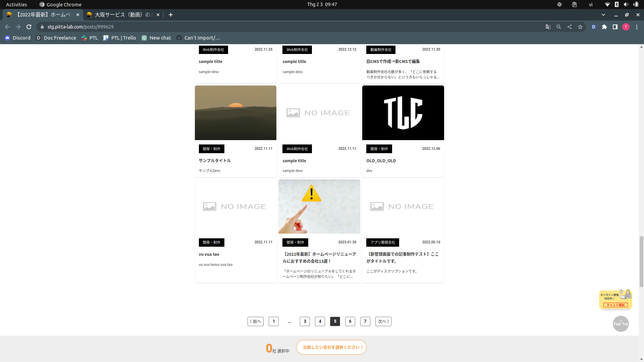The image size is (644, 362).
Task: Click the Google Translate icon
Action: 548,27
